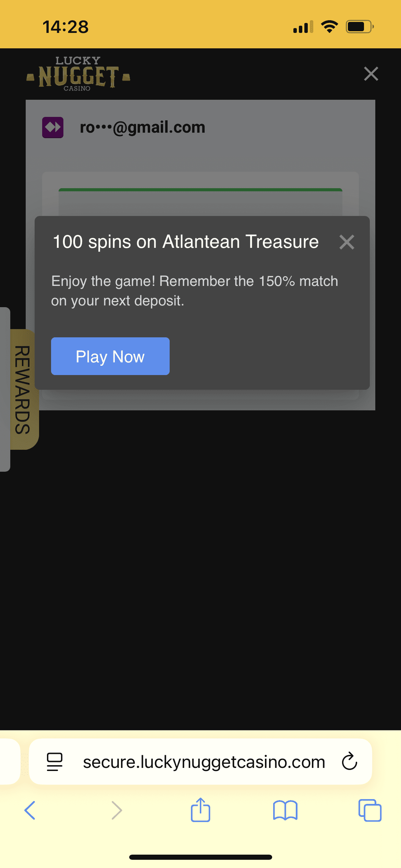The image size is (401, 868).
Task: Tap the 14:28 clock in status bar
Action: pyautogui.click(x=65, y=27)
